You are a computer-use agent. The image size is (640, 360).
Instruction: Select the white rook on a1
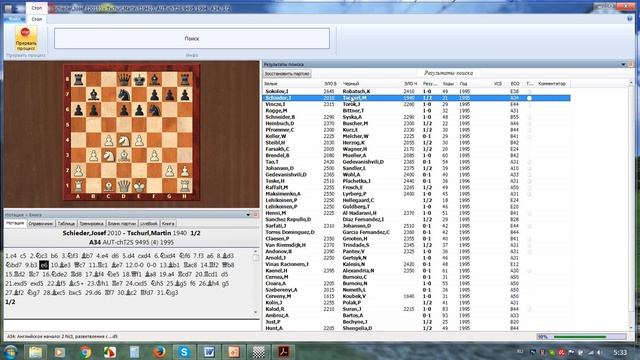(x=78, y=186)
